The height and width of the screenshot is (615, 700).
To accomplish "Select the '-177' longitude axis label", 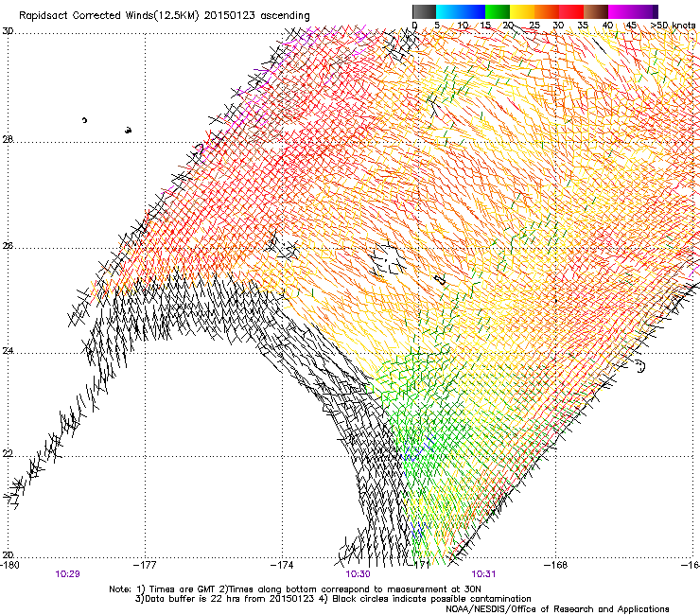I will click(145, 565).
